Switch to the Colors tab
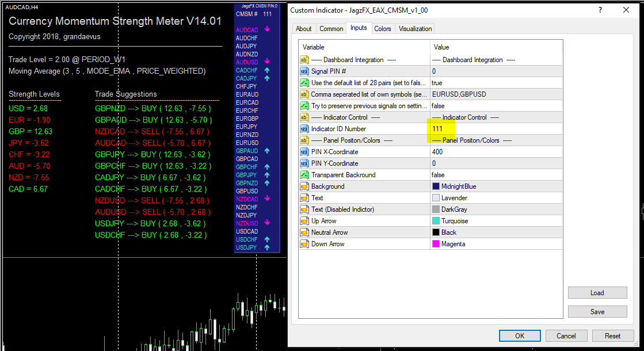 point(383,28)
